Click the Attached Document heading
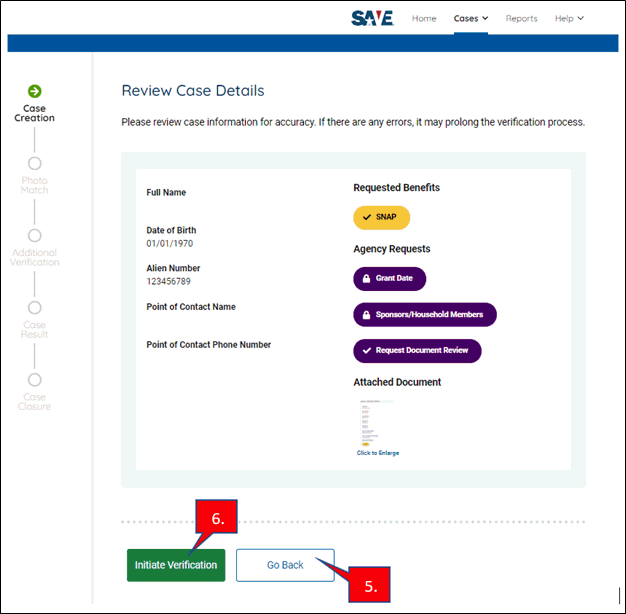 coord(397,382)
